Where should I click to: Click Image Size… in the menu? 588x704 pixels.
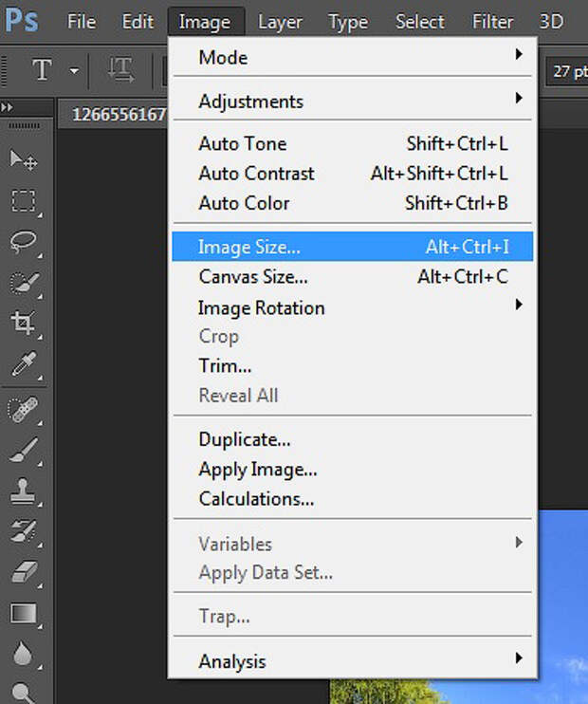(352, 248)
